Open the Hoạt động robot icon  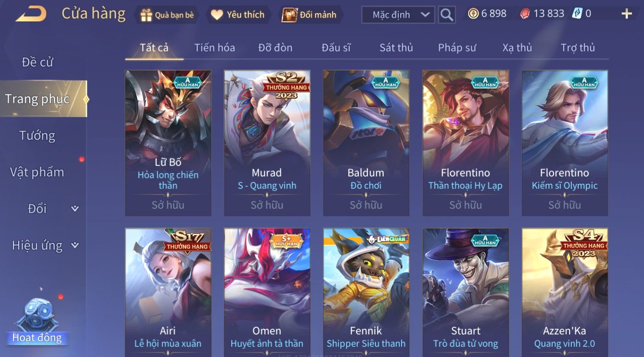click(38, 316)
